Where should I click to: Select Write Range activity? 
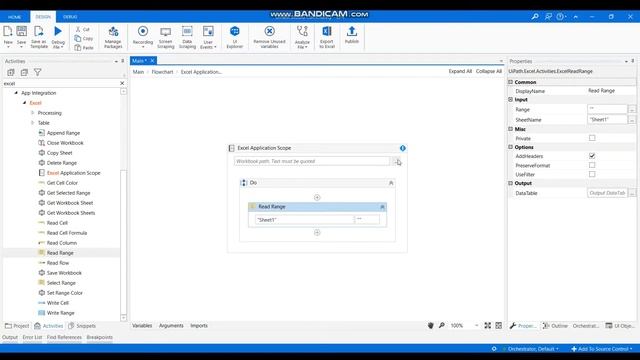tap(56, 313)
